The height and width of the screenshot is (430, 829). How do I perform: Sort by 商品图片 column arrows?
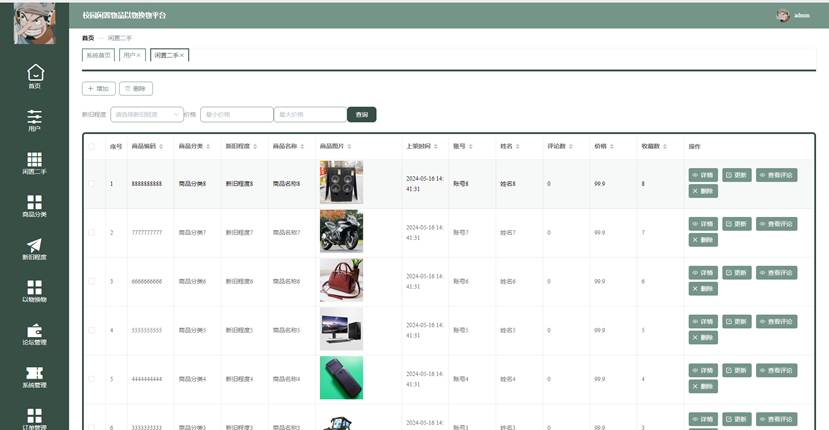(349, 147)
